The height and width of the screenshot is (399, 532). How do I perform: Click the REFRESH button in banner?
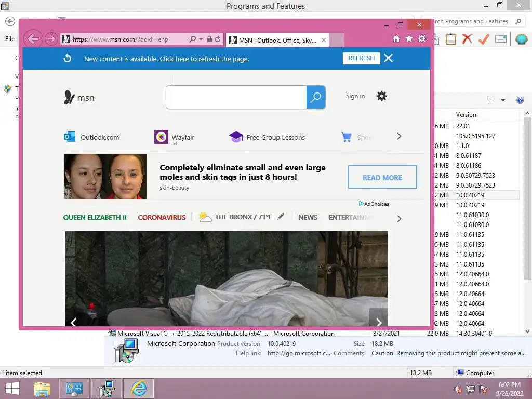coord(362,58)
